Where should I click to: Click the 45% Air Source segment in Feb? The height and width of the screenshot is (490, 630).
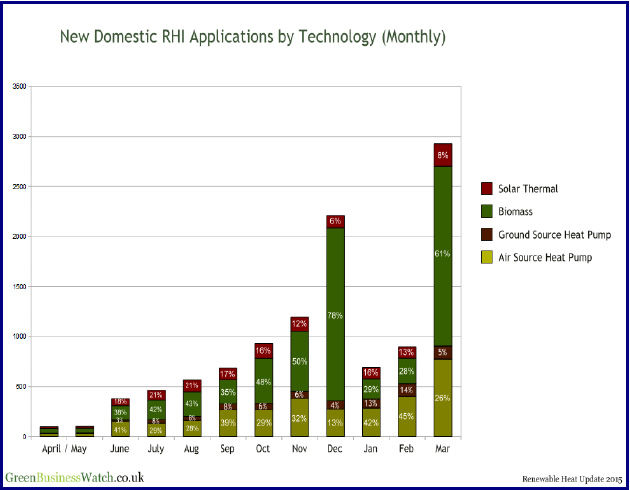tap(407, 416)
